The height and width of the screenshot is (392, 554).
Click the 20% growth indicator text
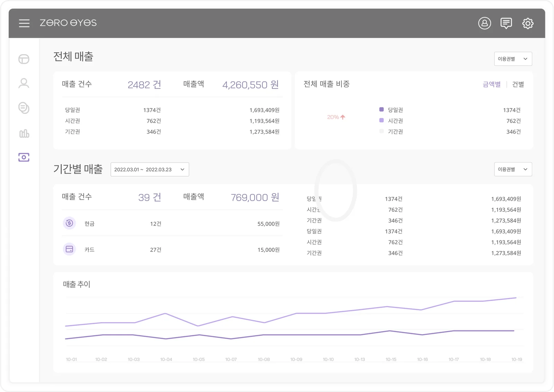[x=333, y=117]
